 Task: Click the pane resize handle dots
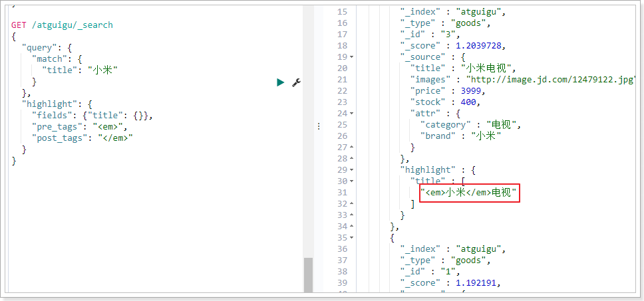tap(319, 126)
